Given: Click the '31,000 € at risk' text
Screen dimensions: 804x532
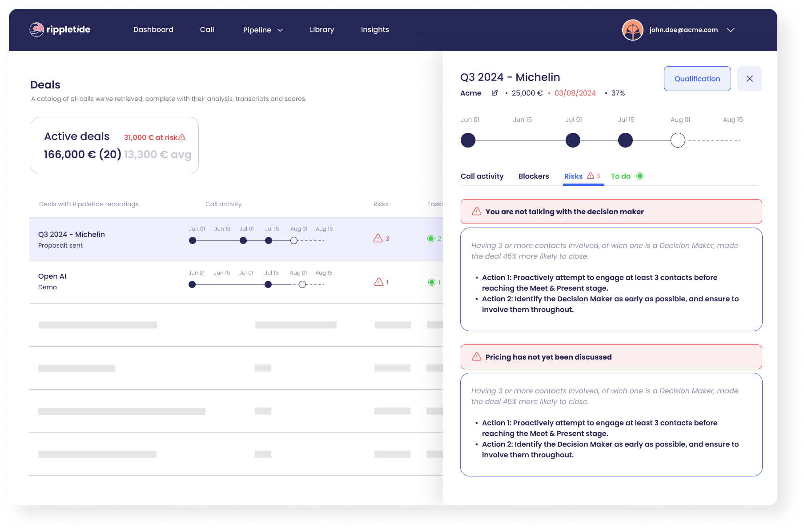Looking at the screenshot, I should tap(151, 137).
